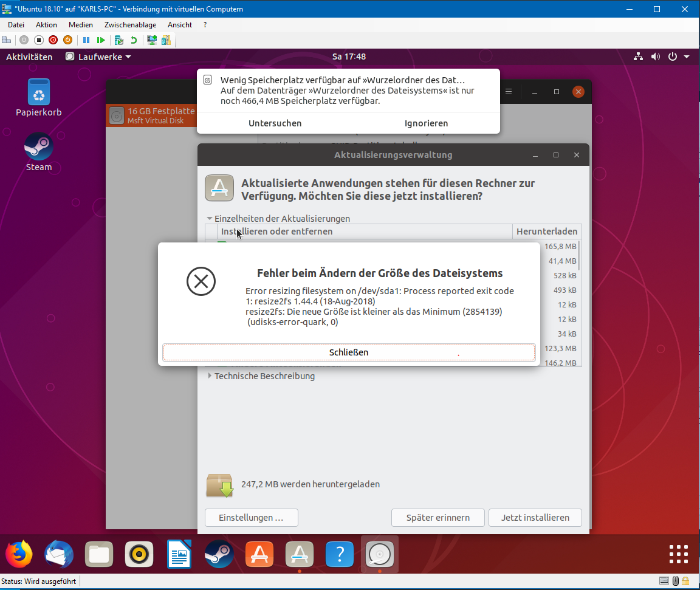The height and width of the screenshot is (590, 700).
Task: Click the 528 kB download size
Action: [x=564, y=276]
